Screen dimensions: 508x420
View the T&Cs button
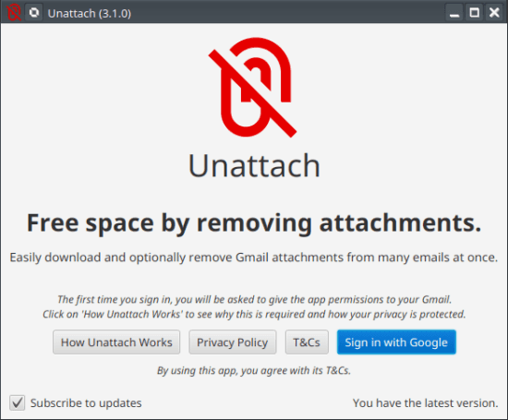coord(307,342)
